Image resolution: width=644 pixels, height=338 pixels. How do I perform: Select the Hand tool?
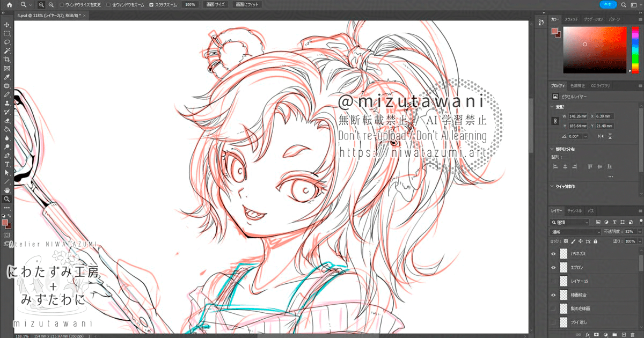coord(7,190)
